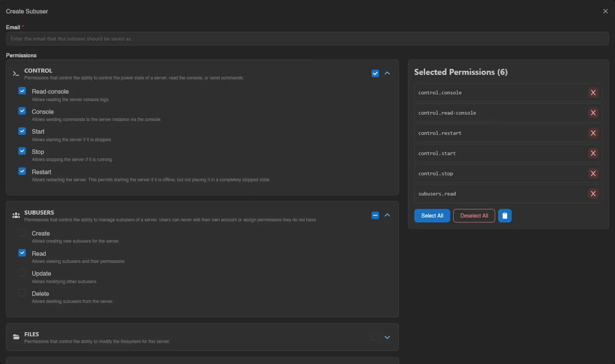Expand the FILES permissions section
The height and width of the screenshot is (364, 615).
[387, 337]
